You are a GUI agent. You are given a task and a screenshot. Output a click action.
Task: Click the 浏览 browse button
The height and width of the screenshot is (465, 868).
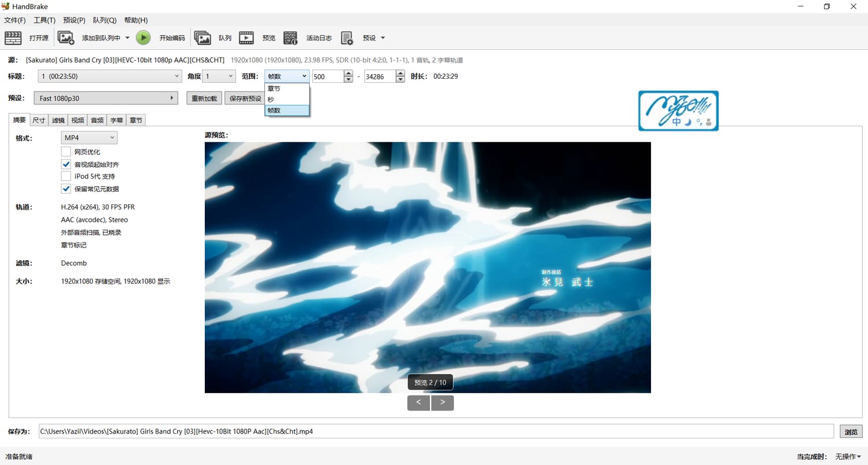[x=851, y=431]
